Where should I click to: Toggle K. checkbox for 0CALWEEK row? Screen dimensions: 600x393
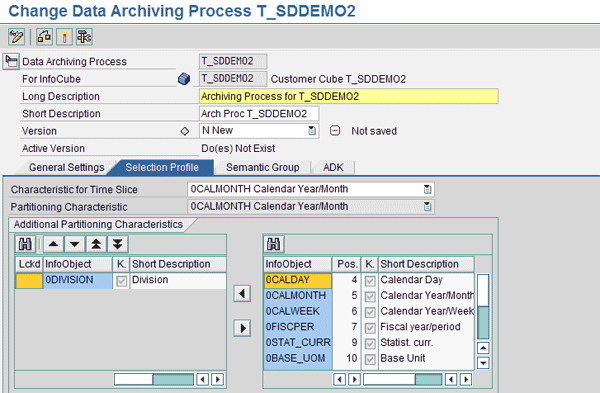[370, 312]
